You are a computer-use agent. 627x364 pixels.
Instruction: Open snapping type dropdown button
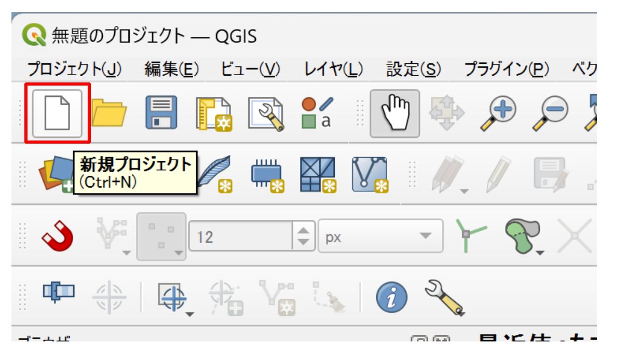161,236
